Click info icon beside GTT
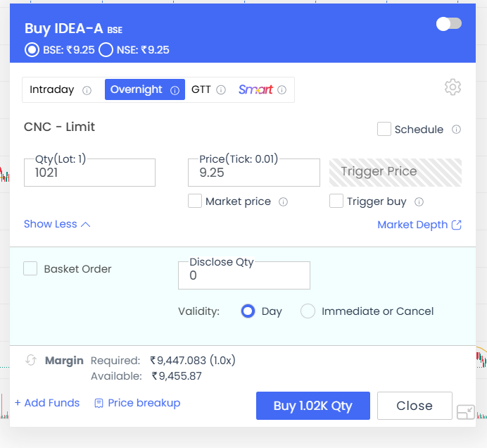Screen dimensions: 487x448 point(221,90)
